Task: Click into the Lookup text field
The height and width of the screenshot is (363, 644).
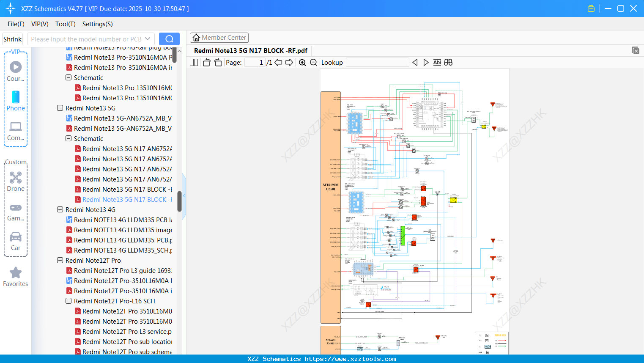Action: 377,63
